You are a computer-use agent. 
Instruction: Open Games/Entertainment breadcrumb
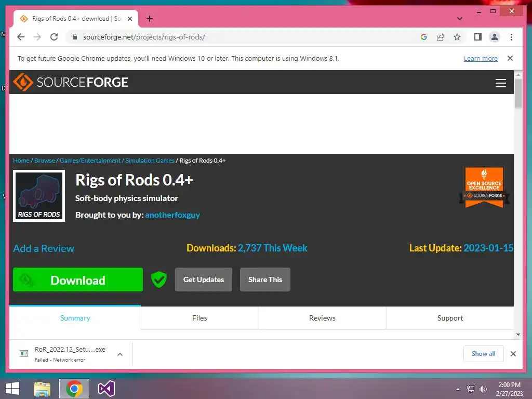90,161
